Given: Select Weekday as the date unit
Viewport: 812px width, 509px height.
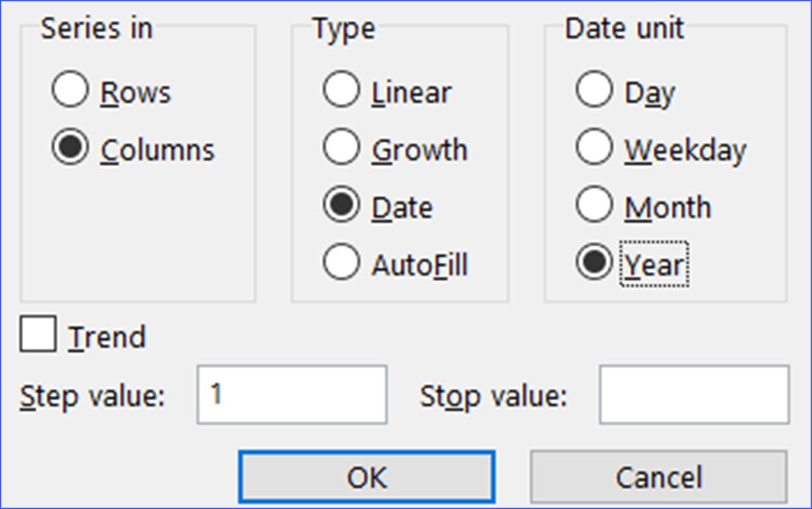Looking at the screenshot, I should click(595, 146).
